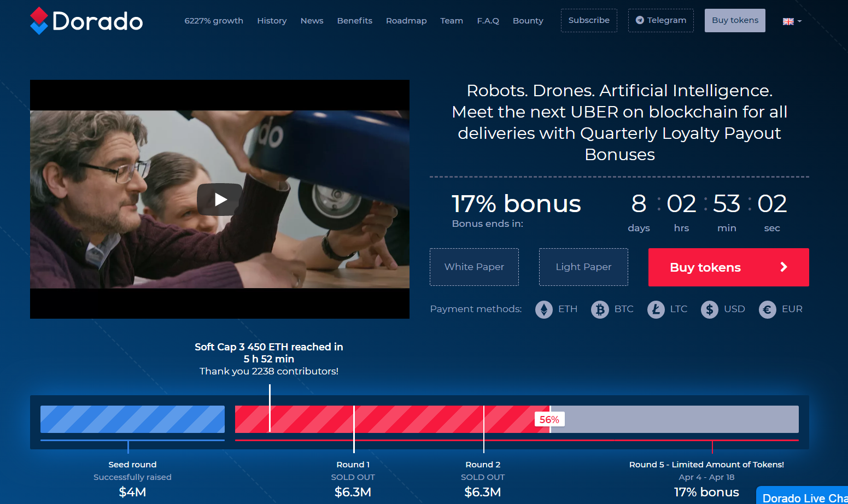Go to the Team section
This screenshot has height=504, width=848.
click(452, 21)
